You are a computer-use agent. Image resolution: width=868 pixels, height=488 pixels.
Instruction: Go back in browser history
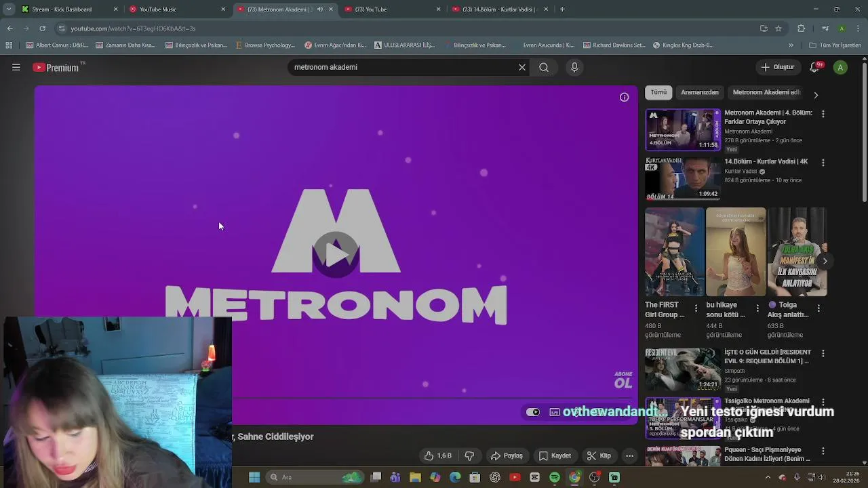coord(9,28)
